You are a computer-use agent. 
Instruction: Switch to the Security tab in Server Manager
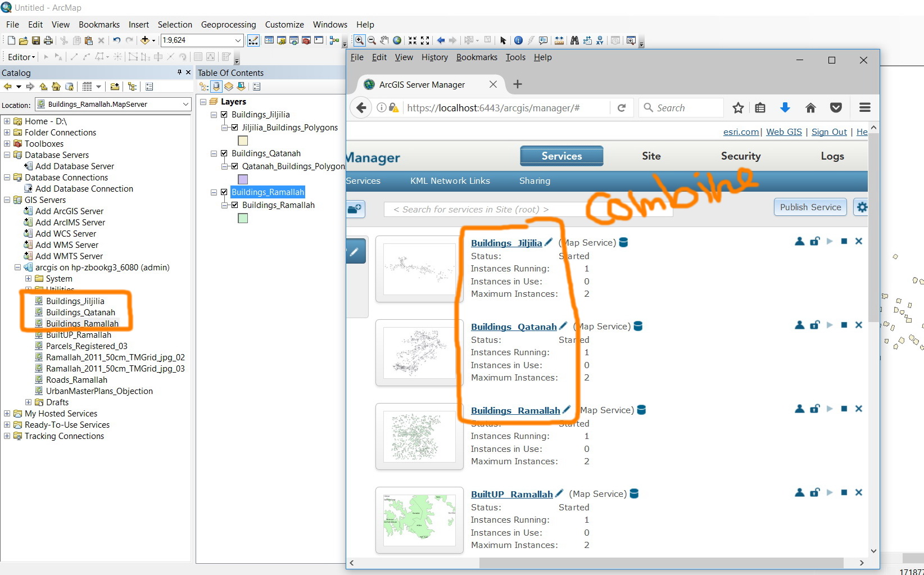741,156
